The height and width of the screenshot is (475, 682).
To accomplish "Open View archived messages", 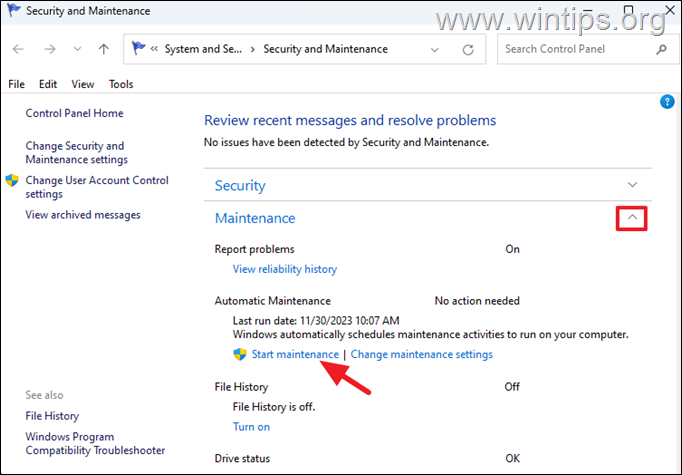I will coord(83,215).
